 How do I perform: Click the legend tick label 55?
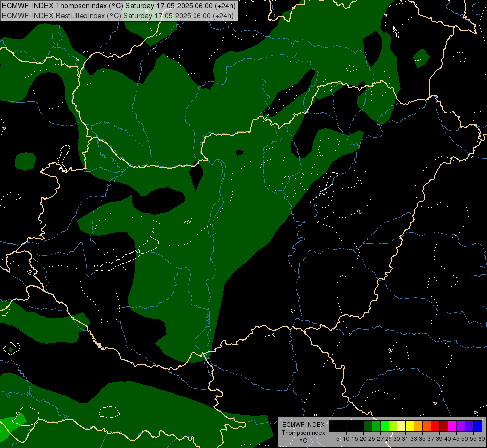(473, 439)
